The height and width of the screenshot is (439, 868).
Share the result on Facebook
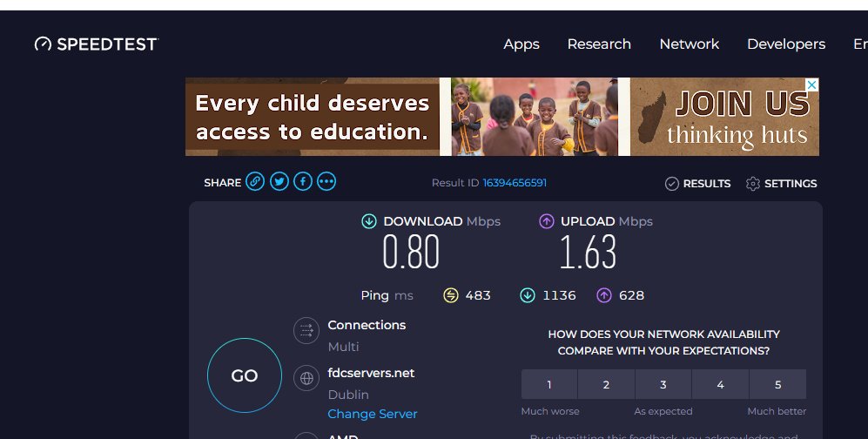(x=303, y=181)
